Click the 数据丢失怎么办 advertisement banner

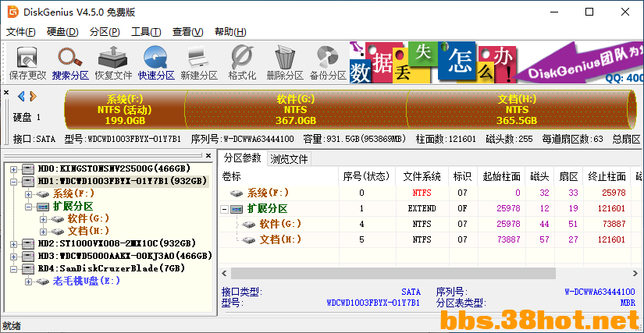(496, 62)
